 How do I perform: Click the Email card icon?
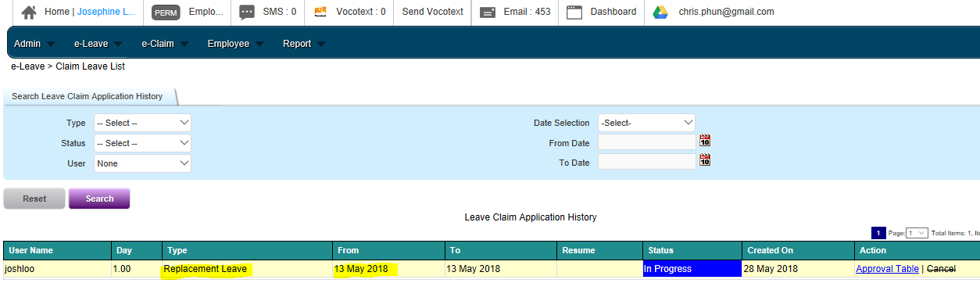(x=488, y=13)
